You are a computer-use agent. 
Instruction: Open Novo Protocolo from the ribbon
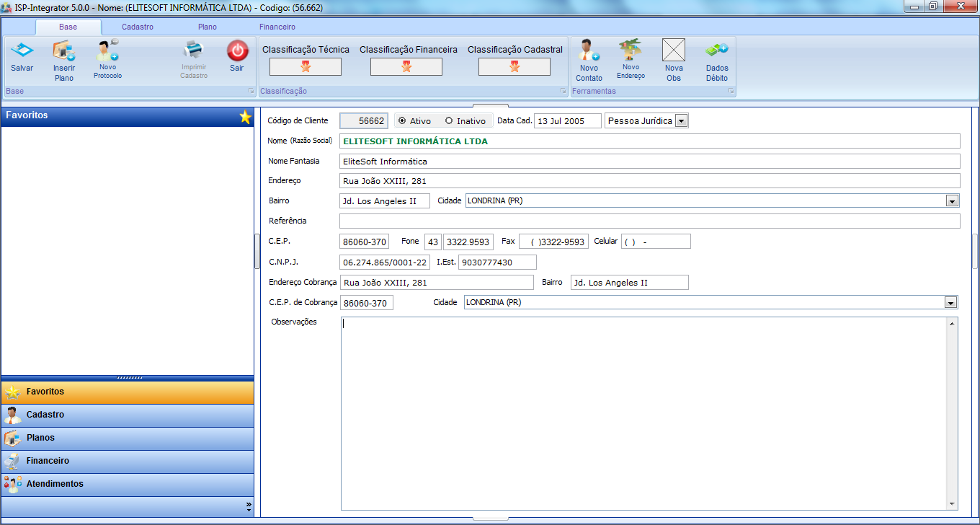(107, 52)
